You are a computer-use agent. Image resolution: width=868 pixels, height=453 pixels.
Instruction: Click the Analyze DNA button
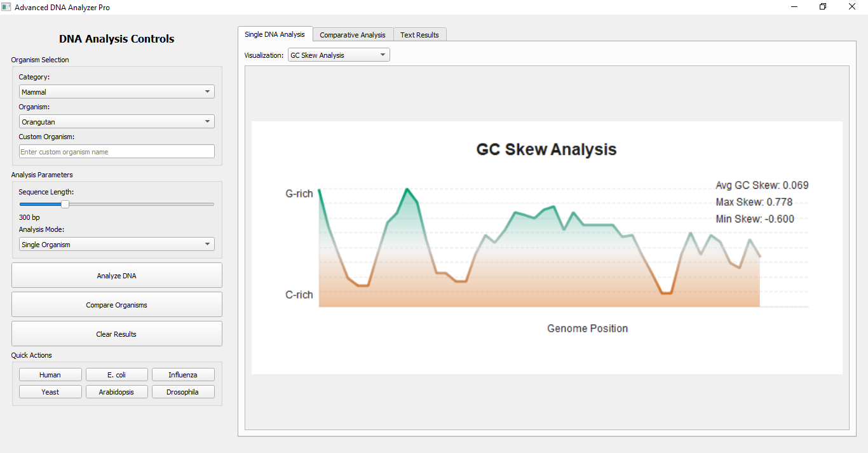[x=116, y=276]
